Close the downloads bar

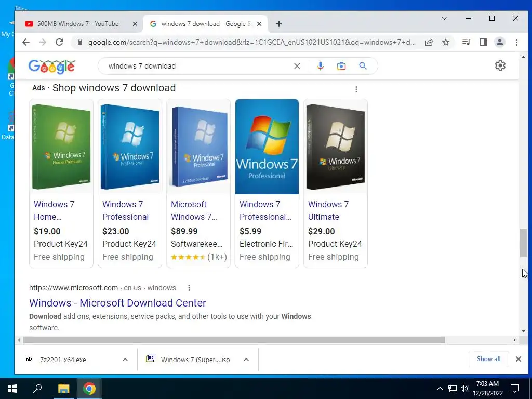pos(518,359)
